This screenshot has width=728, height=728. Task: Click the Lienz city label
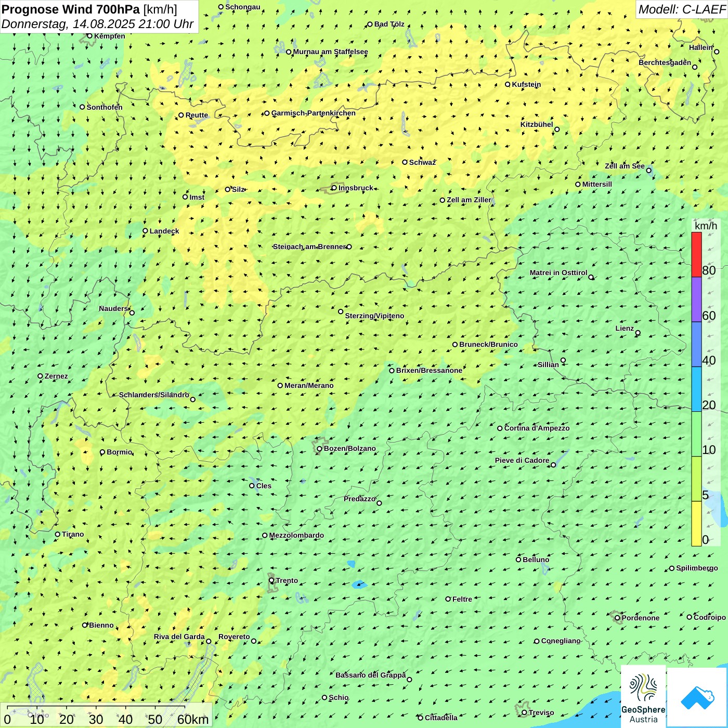point(625,328)
